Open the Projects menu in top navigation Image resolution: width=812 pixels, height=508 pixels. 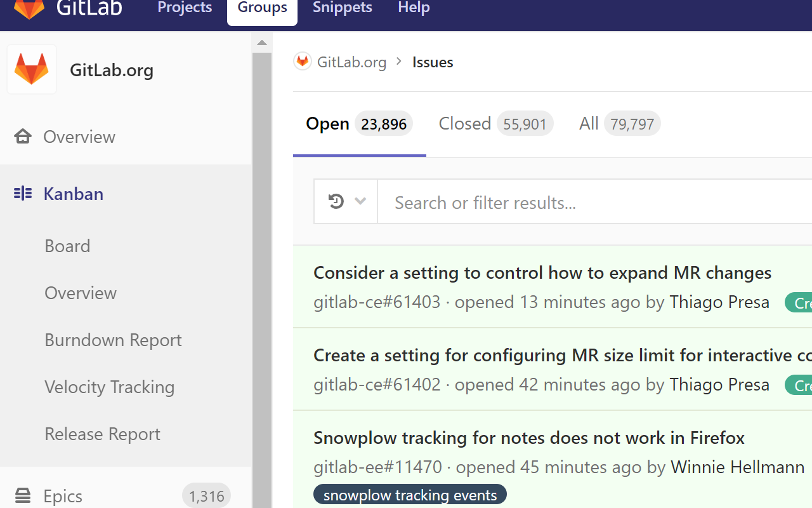185,8
